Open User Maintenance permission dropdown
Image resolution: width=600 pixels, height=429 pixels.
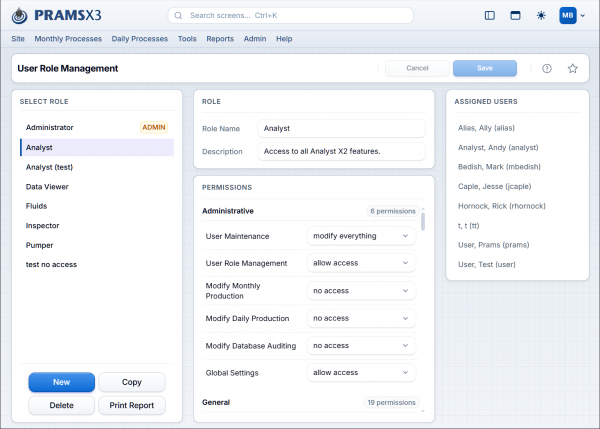(x=361, y=236)
